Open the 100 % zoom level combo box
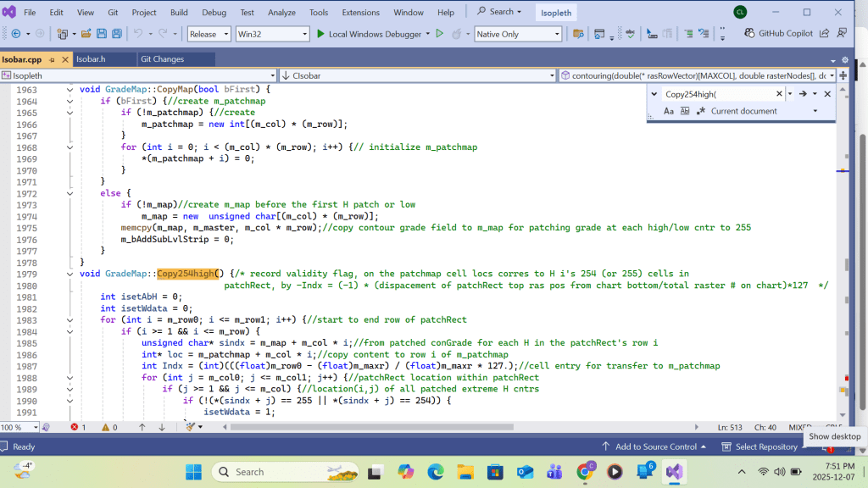This screenshot has height=488, width=868. coord(20,427)
